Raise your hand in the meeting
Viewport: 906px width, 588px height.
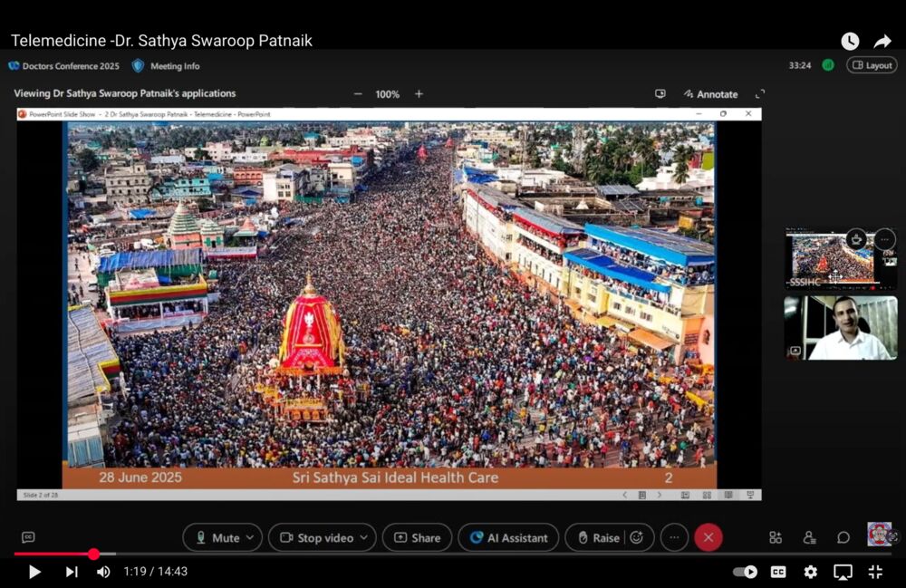point(598,538)
